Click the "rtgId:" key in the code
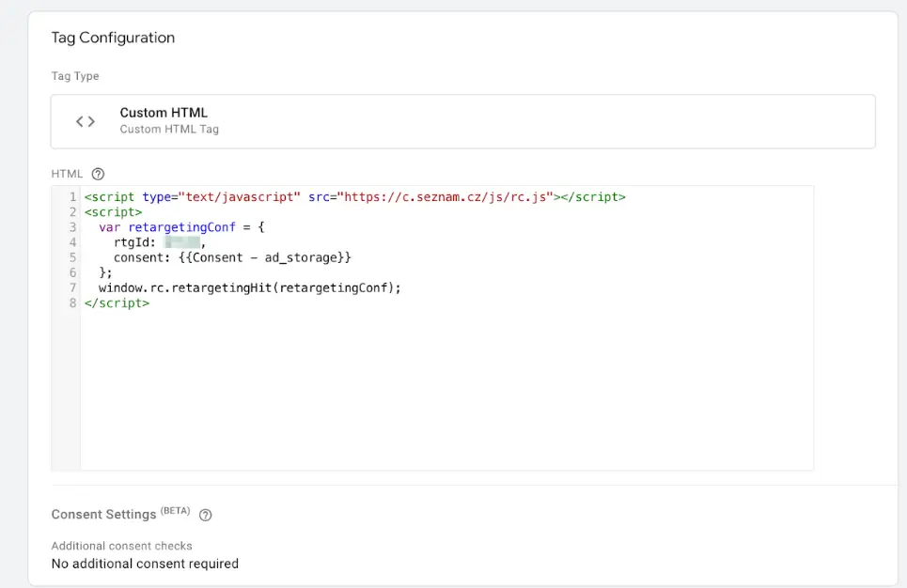 (134, 243)
